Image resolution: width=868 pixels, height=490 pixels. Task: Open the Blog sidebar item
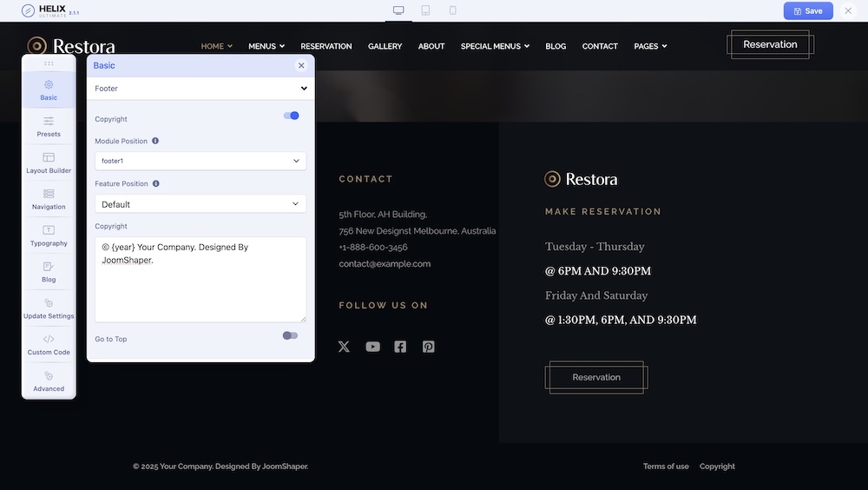[x=49, y=272]
